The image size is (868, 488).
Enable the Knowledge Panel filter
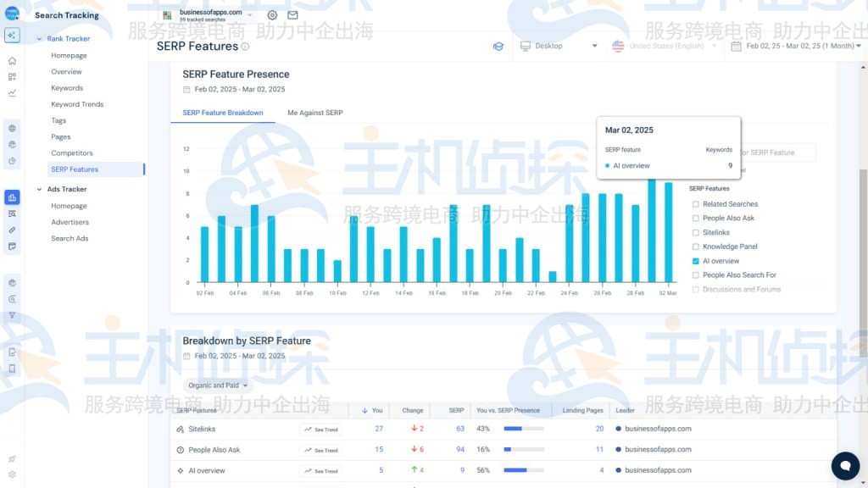(x=694, y=247)
